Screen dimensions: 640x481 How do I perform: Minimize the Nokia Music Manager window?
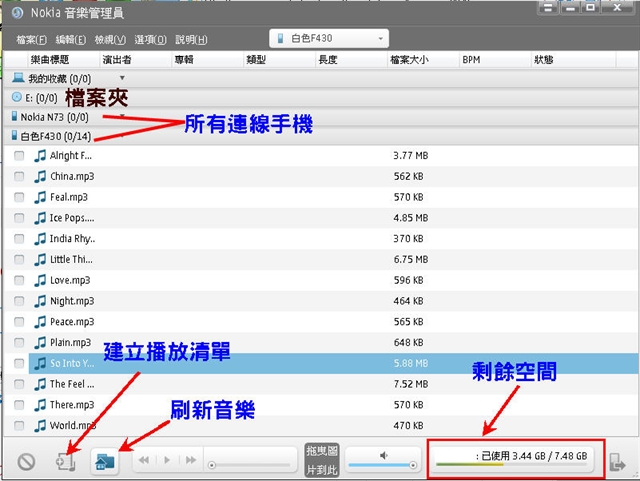click(x=570, y=8)
